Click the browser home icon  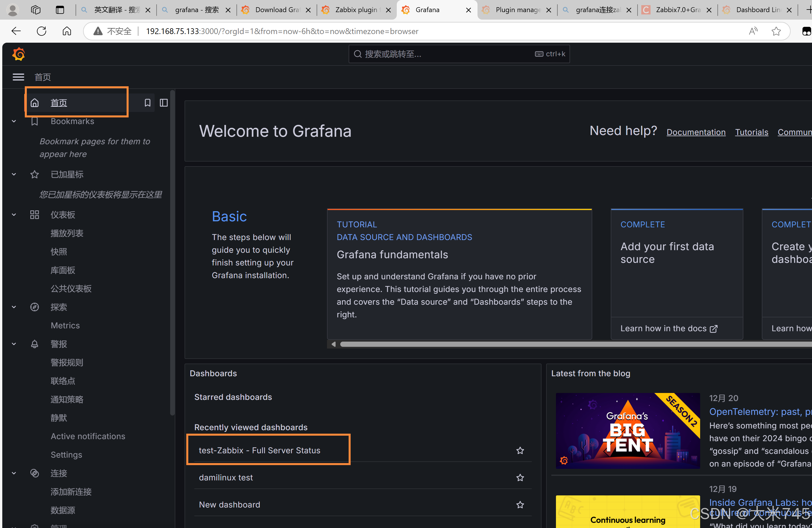[x=67, y=31]
